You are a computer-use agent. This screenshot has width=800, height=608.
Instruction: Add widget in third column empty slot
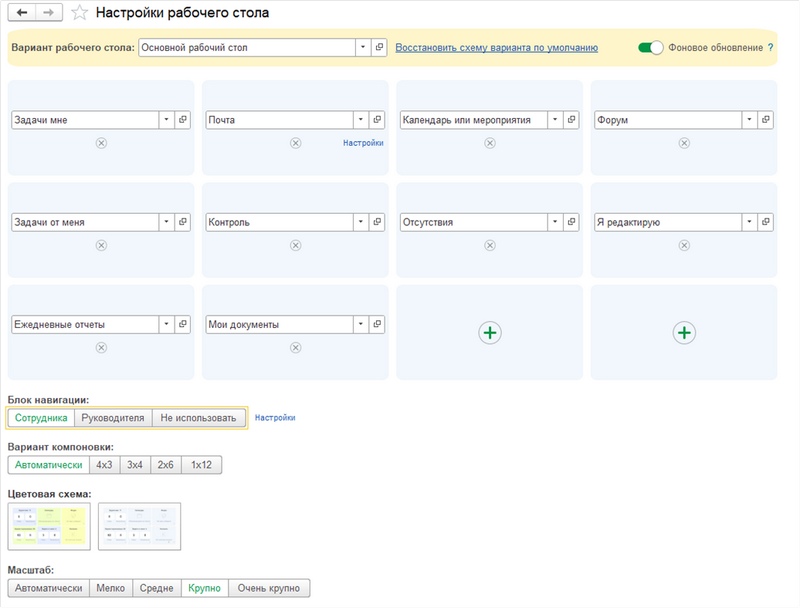tap(489, 333)
